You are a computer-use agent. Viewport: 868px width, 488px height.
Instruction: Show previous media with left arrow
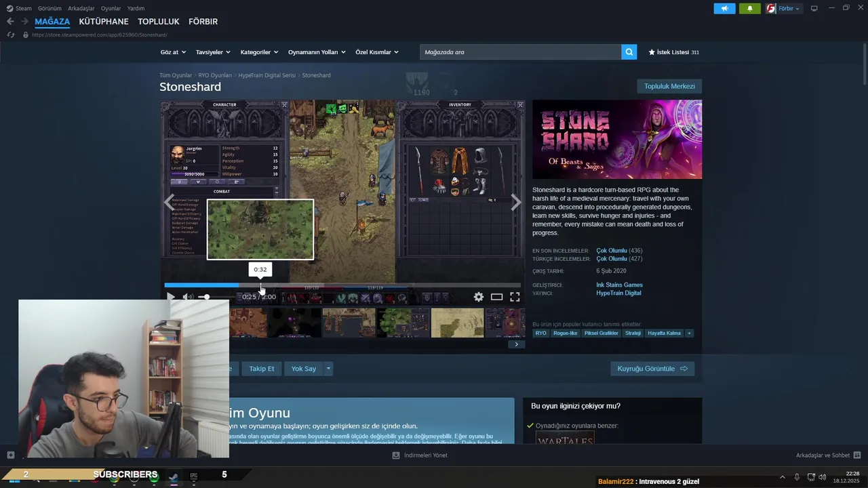(169, 202)
